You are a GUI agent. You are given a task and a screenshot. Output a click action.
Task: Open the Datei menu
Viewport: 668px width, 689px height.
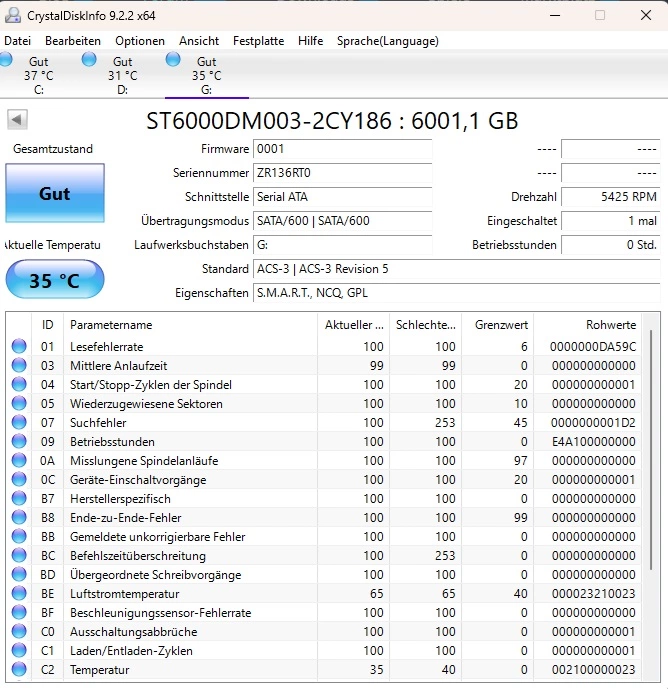click(18, 41)
